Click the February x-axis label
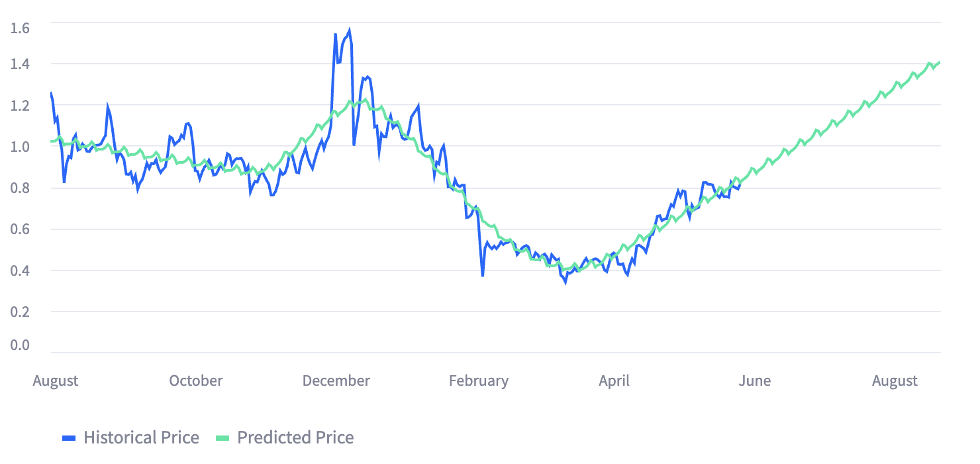This screenshot has width=980, height=464. [479, 380]
